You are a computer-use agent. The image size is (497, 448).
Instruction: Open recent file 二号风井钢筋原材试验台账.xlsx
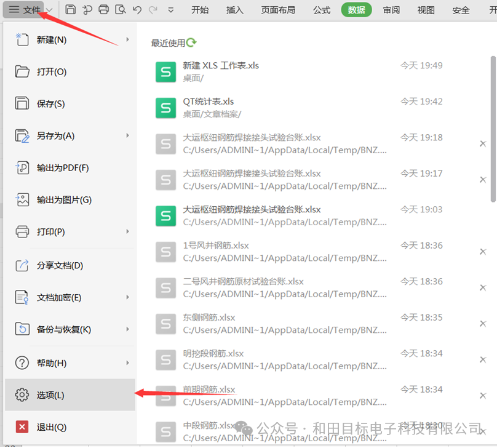pos(320,288)
